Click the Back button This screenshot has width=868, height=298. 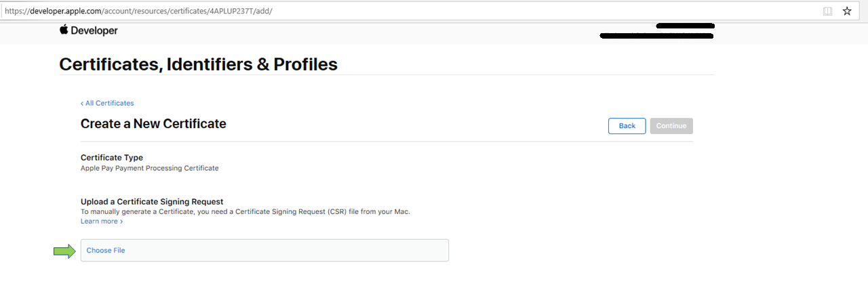[627, 126]
